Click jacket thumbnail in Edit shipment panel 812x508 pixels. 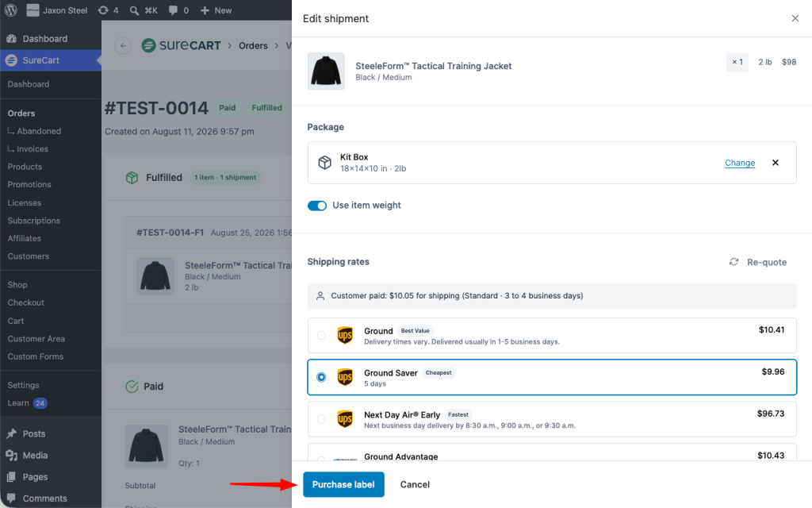point(326,71)
